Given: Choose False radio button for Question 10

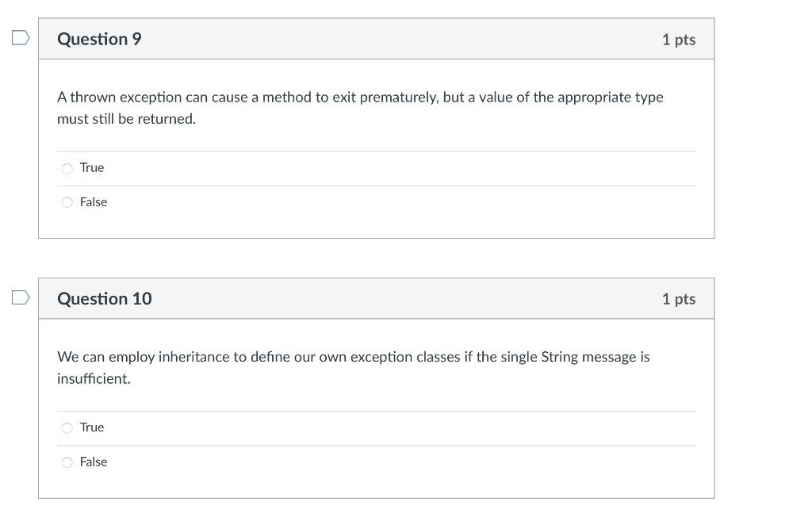Looking at the screenshot, I should click(x=67, y=462).
